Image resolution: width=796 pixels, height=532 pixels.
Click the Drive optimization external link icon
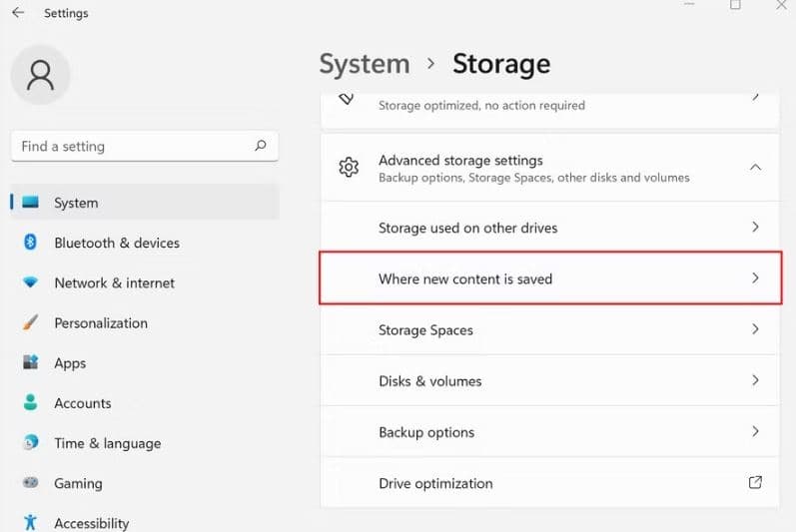[755, 482]
